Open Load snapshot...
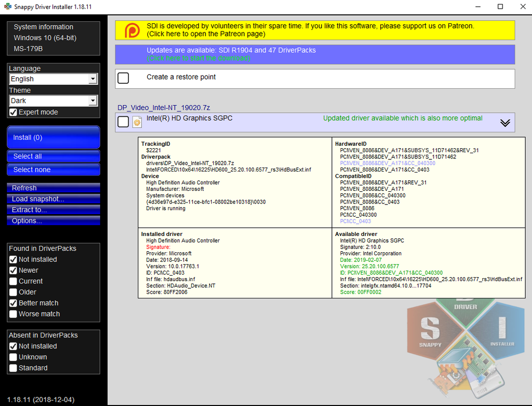Screen dimensions: 532x406 click(54, 199)
